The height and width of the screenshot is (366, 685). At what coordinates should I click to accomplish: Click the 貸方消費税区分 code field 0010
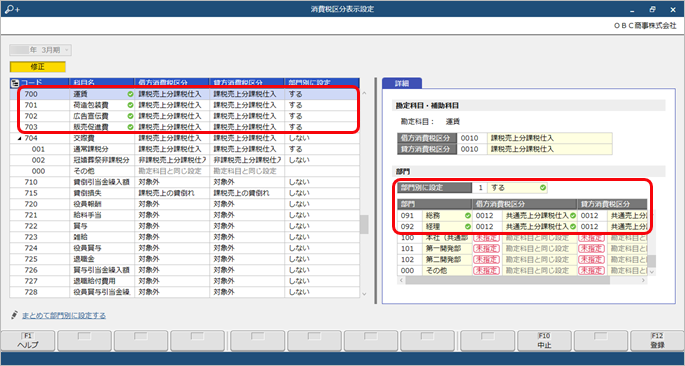[x=472, y=149]
